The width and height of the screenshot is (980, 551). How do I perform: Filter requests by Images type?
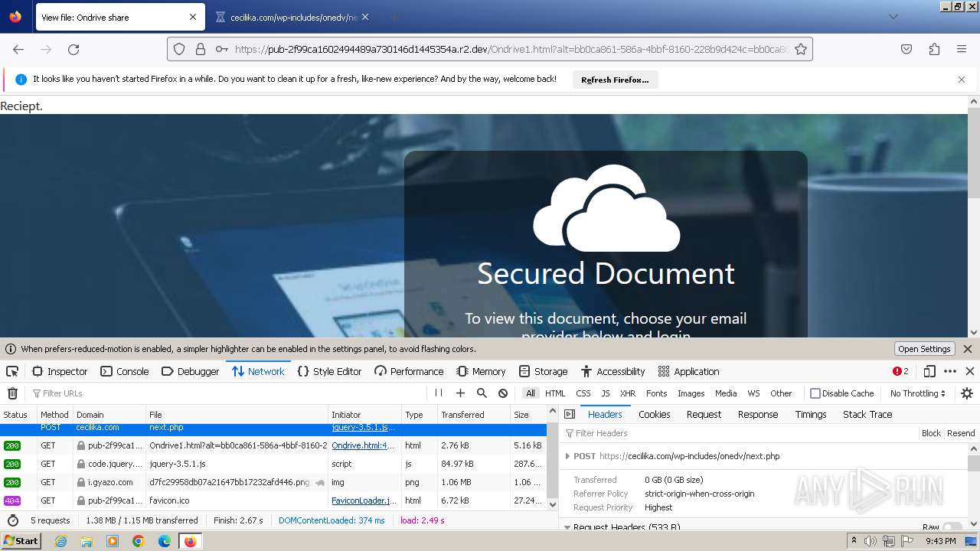click(691, 393)
